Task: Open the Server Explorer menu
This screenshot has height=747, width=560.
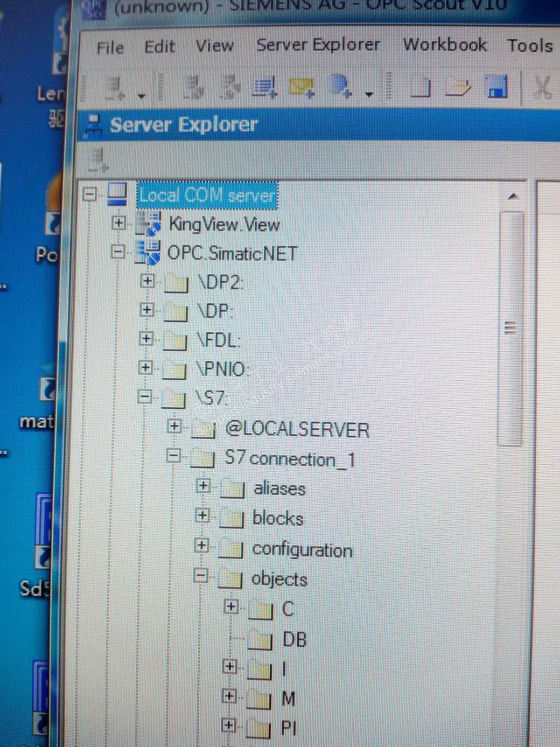Action: tap(318, 45)
